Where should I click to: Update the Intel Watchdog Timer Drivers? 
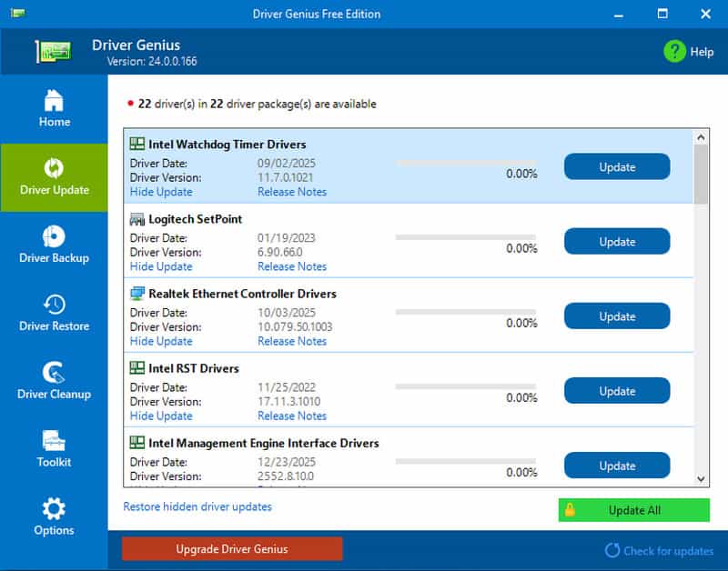coord(617,167)
